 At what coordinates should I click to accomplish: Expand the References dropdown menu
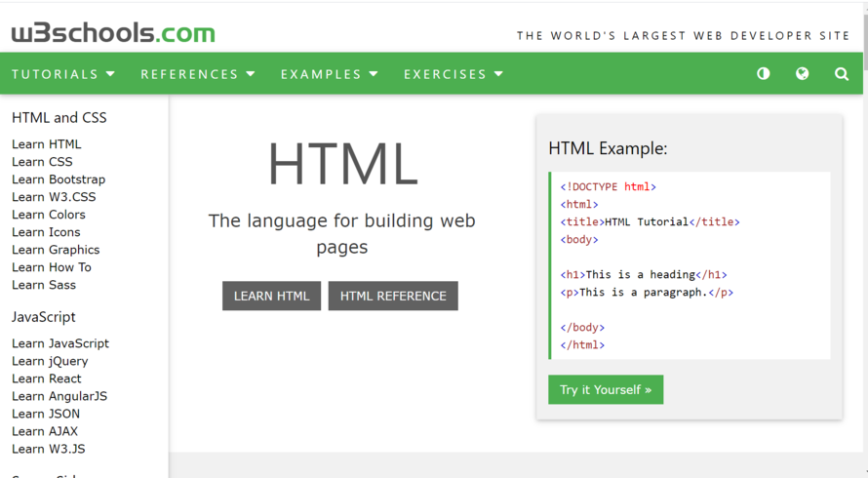coord(198,74)
